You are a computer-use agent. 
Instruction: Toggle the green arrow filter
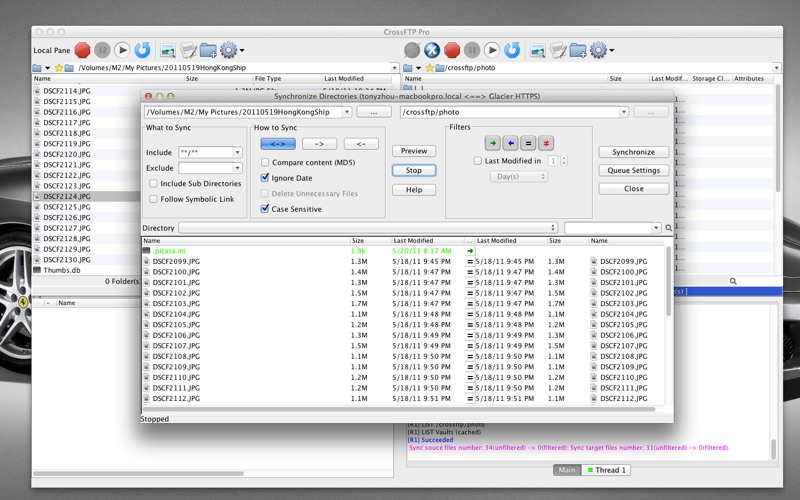click(x=492, y=143)
